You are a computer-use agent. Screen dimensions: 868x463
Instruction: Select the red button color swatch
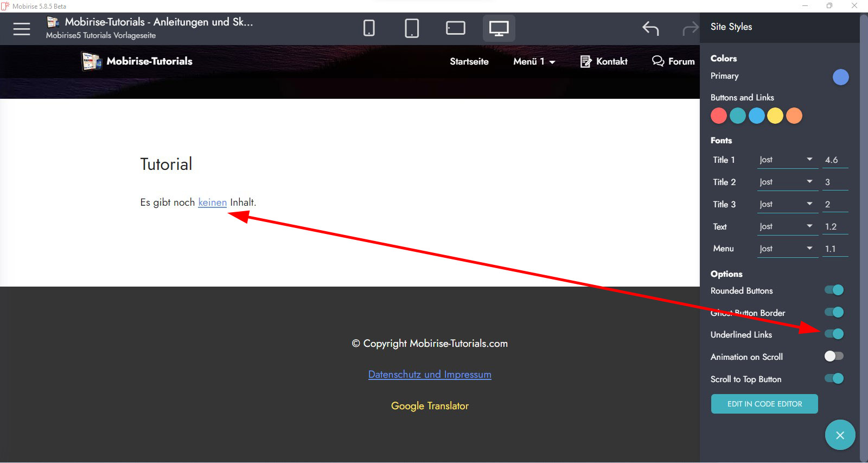coord(719,116)
